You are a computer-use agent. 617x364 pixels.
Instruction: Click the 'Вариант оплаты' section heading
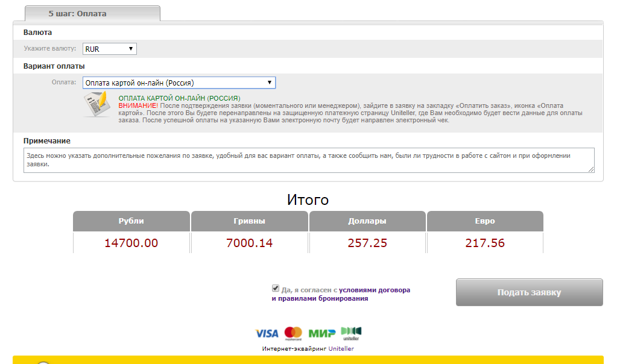click(54, 66)
